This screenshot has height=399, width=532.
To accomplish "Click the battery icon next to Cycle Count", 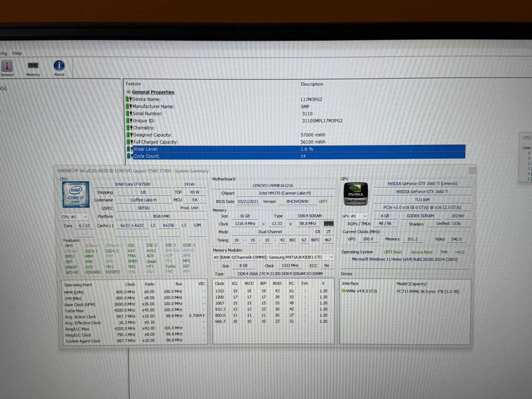I will 129,156.
